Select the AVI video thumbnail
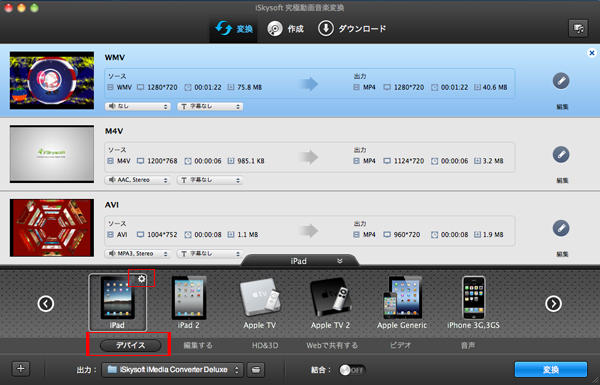This screenshot has height=385, width=600. (x=52, y=228)
